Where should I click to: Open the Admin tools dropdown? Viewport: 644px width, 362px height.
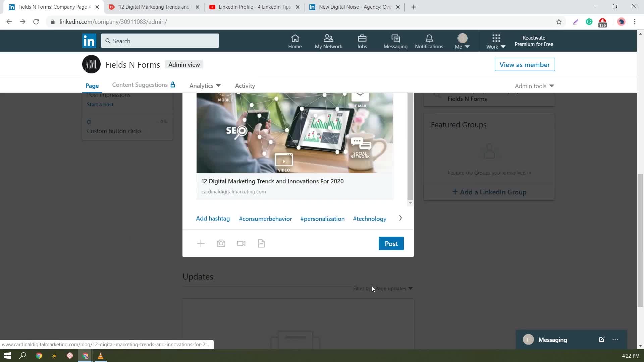(x=534, y=86)
